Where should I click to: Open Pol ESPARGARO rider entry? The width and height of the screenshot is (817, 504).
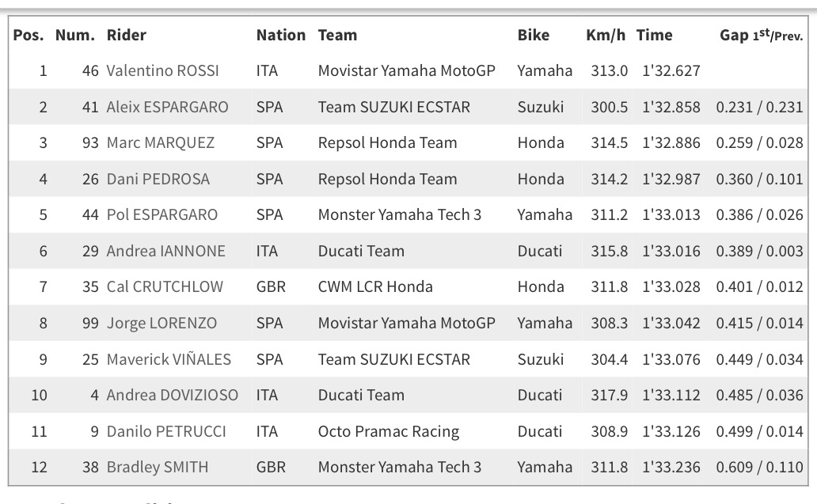coord(162,214)
